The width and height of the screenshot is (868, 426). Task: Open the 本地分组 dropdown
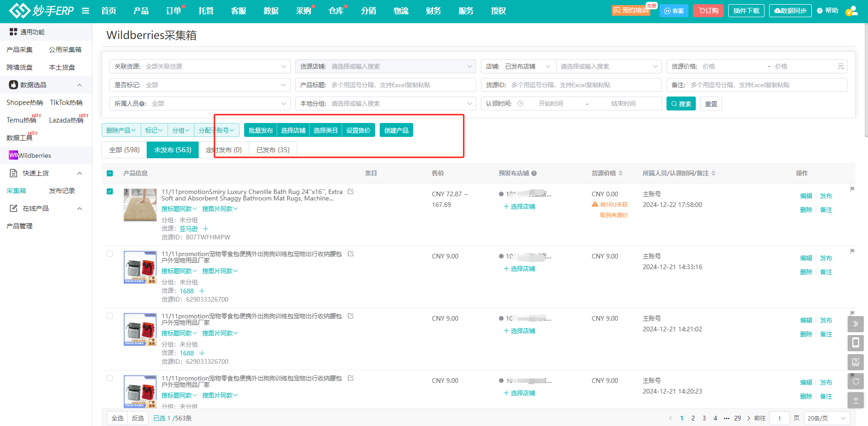click(x=386, y=103)
